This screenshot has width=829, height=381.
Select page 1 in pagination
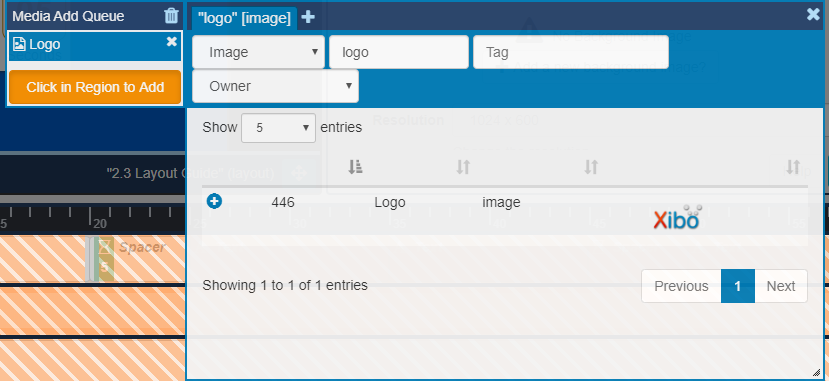pos(738,286)
